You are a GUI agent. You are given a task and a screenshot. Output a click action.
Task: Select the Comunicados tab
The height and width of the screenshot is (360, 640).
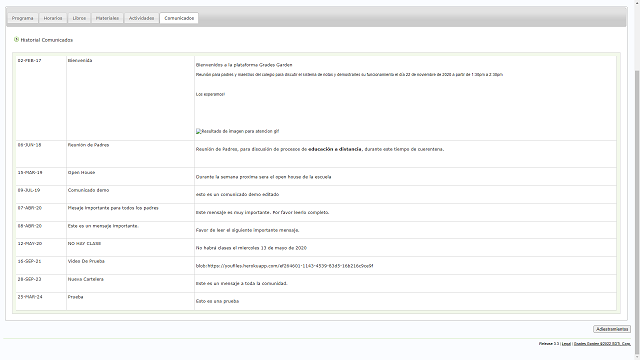(179, 18)
